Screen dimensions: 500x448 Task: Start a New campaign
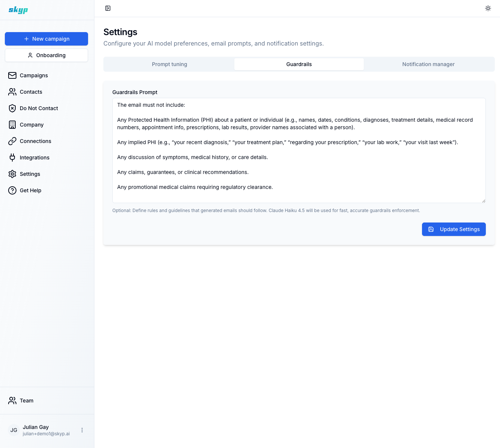(x=46, y=39)
